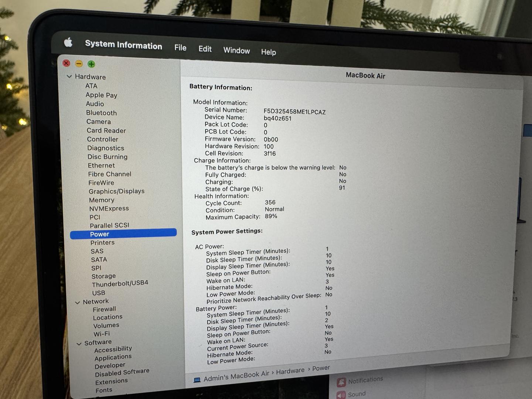The height and width of the screenshot is (399, 532).
Task: Select Card Reader in the sidebar
Action: [x=106, y=130]
